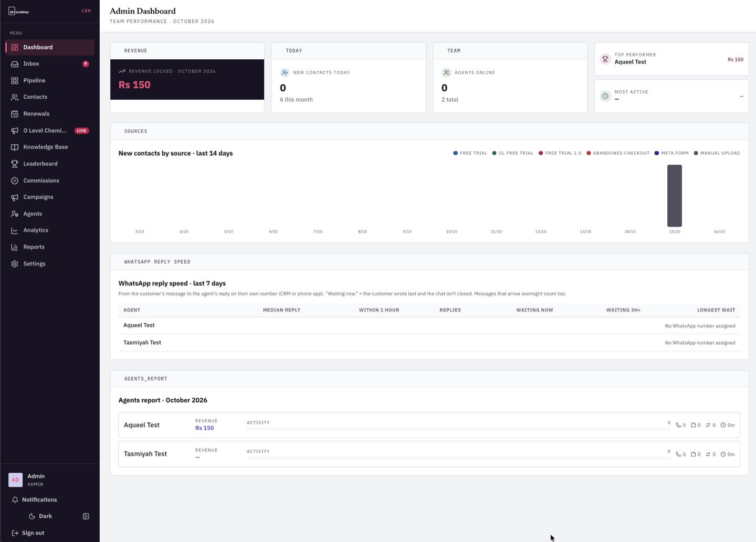Open the Inbox envelope icon in sidebar
The width and height of the screenshot is (756, 542).
tap(15, 64)
